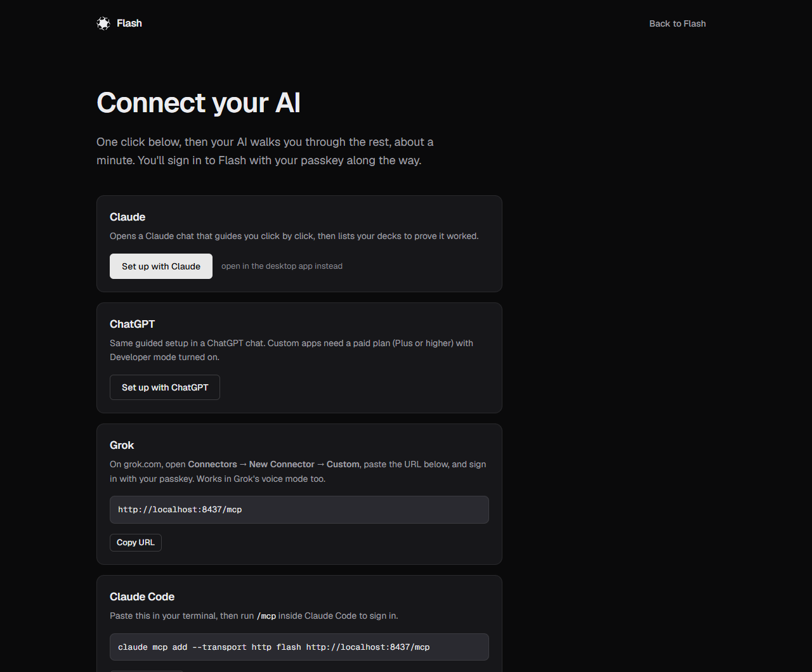Screen dimensions: 812x672
Task: Click the Connect your AI heading
Action: 199,103
